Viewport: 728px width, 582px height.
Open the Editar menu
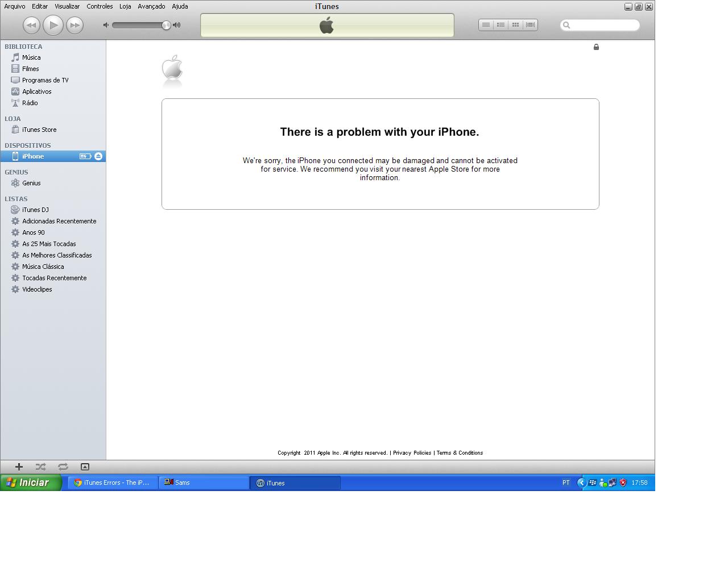pos(40,6)
